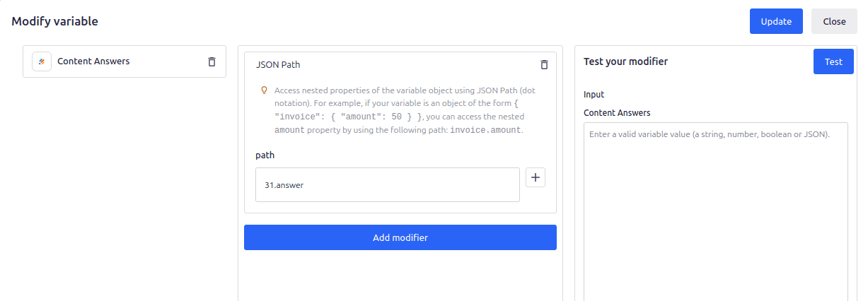Screen dimensions: 868x301
Task: Close the Modify variable dialog
Action: coord(834,21)
